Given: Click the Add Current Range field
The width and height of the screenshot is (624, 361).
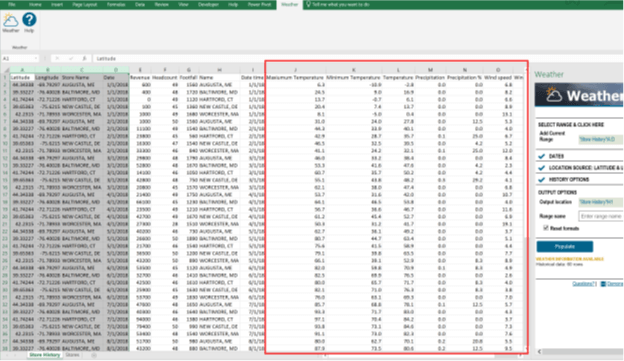Looking at the screenshot, I should point(601,139).
